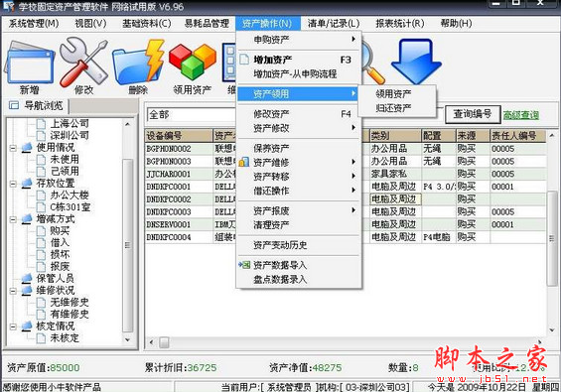Click the 使用情况 cloud folder icon
This screenshot has width=561, height=392.
pos(27,147)
